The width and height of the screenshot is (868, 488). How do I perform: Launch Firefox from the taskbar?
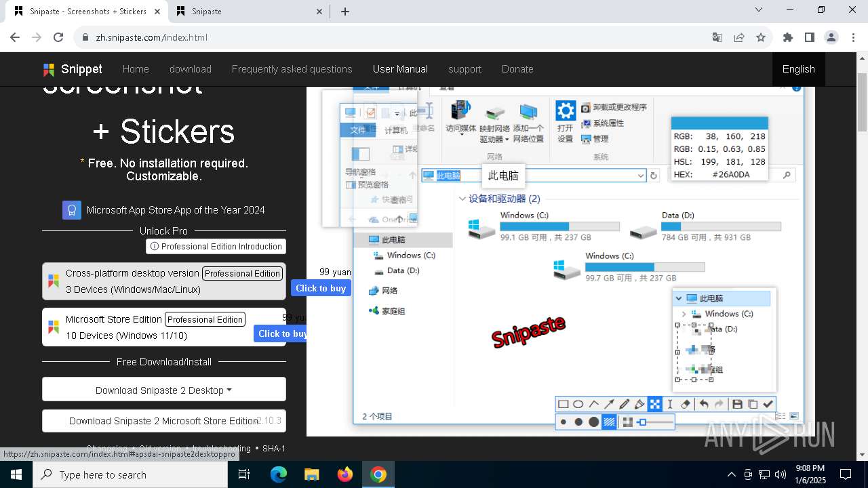coord(345,474)
